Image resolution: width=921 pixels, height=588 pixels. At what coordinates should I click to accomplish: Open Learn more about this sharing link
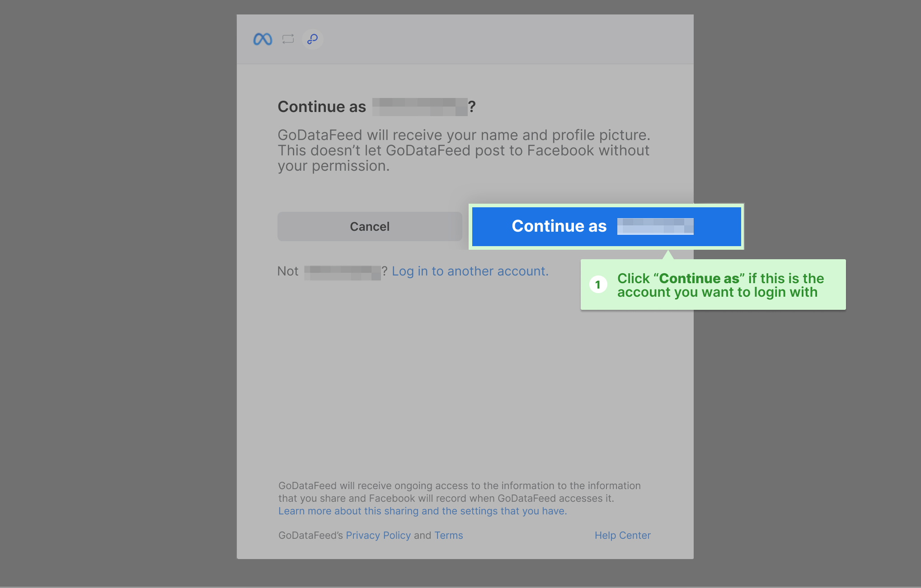(423, 511)
